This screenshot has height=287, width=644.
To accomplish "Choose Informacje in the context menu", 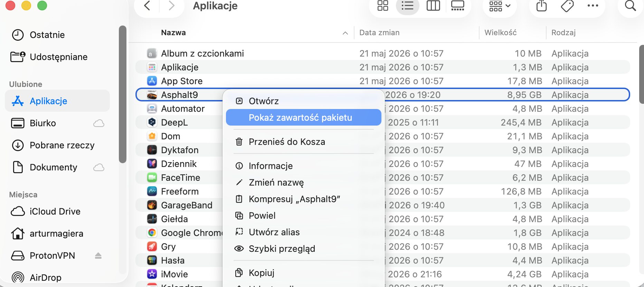I will [x=303, y=166].
